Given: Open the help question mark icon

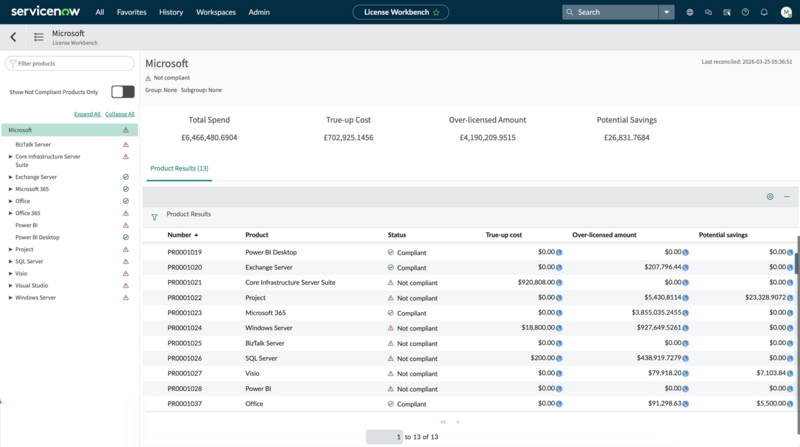Looking at the screenshot, I should (745, 12).
